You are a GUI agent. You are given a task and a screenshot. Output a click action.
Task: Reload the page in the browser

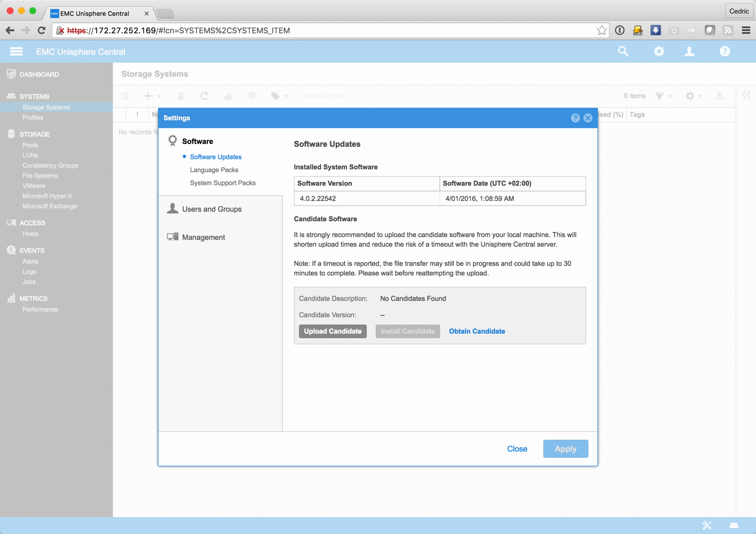click(41, 30)
